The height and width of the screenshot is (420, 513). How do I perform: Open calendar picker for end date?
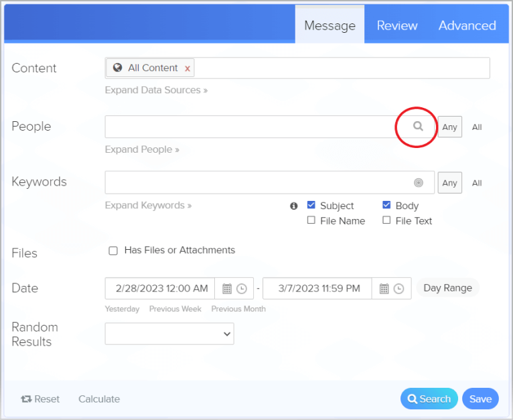384,289
